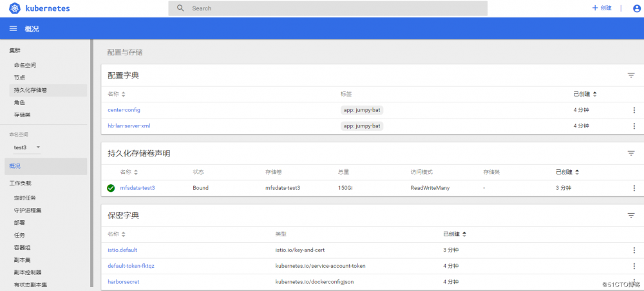
Task: Click the green Bound status icon
Action: 111,188
